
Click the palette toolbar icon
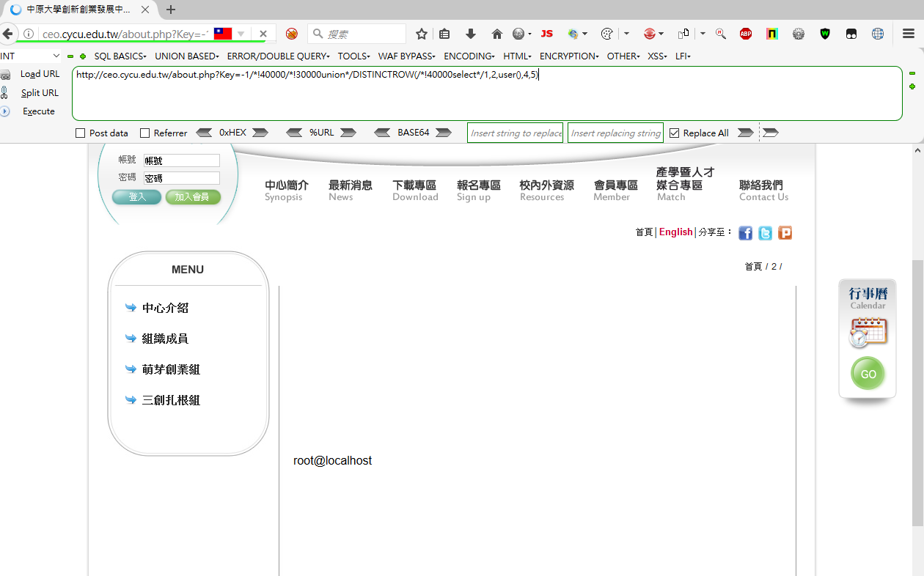click(606, 34)
